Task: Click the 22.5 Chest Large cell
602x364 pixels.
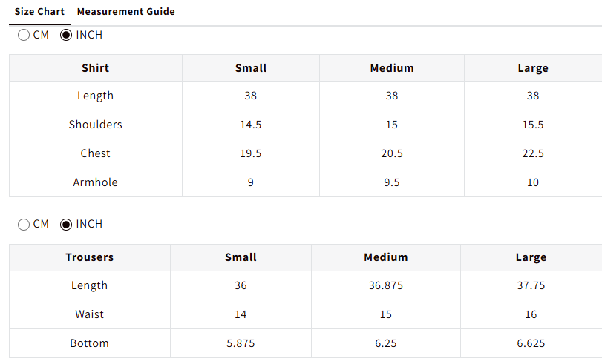Action: coord(533,153)
